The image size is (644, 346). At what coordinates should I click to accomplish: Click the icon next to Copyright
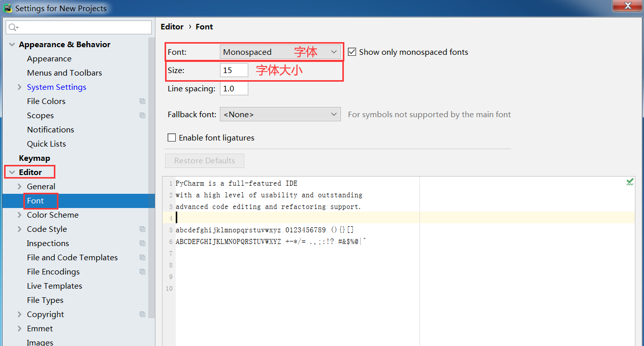pyautogui.click(x=142, y=314)
